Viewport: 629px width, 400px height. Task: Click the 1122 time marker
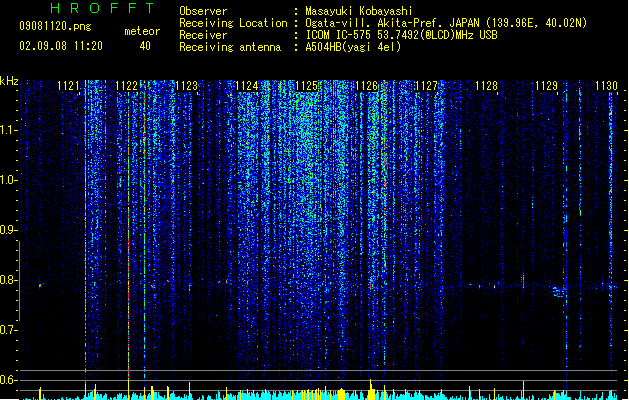coord(126,86)
